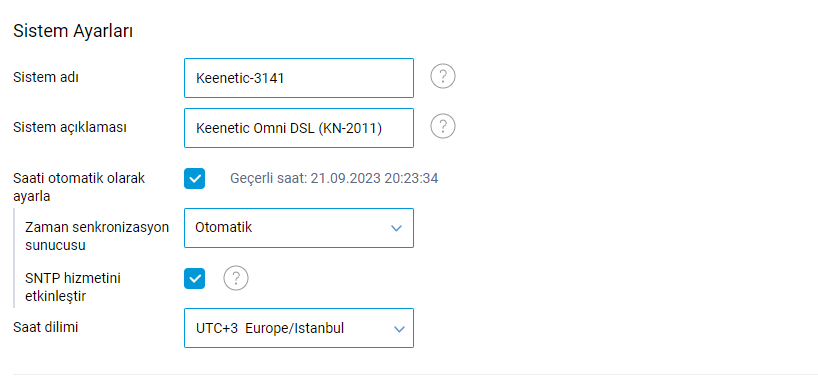Click chevron arrow in Otomatik dropdown
The width and height of the screenshot is (818, 378).
tap(396, 228)
